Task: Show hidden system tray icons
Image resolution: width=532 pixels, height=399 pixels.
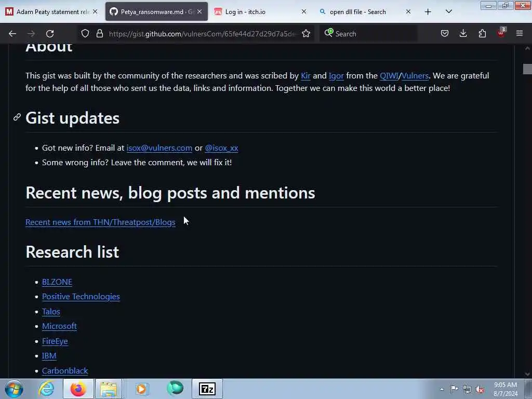Action: (442, 389)
